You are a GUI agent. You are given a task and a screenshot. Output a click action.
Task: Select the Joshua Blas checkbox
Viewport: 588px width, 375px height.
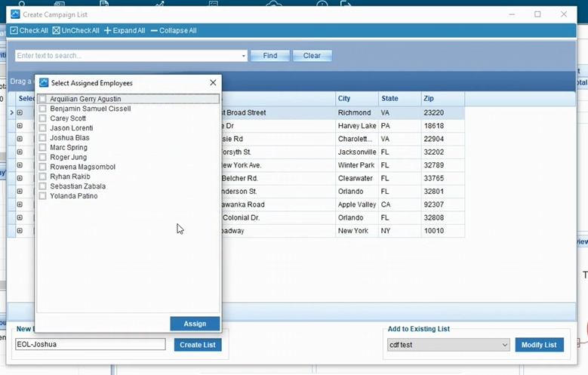click(43, 138)
